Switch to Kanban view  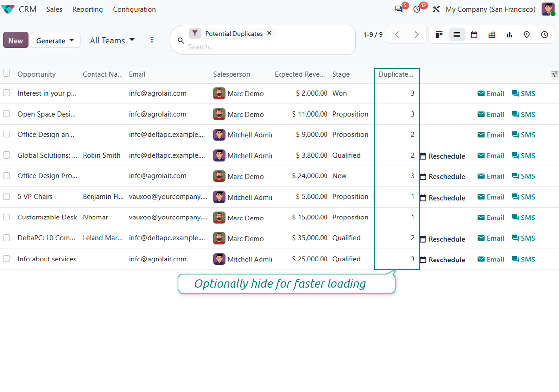[x=439, y=35]
